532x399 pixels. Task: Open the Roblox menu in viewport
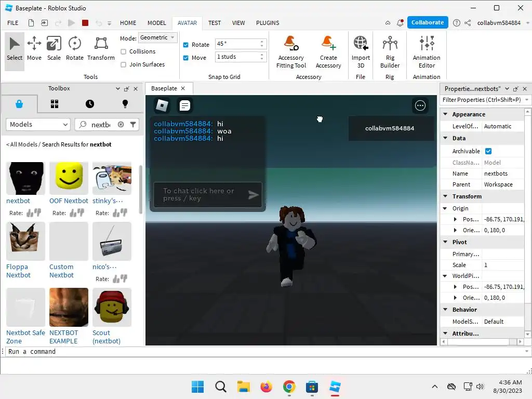pos(162,105)
